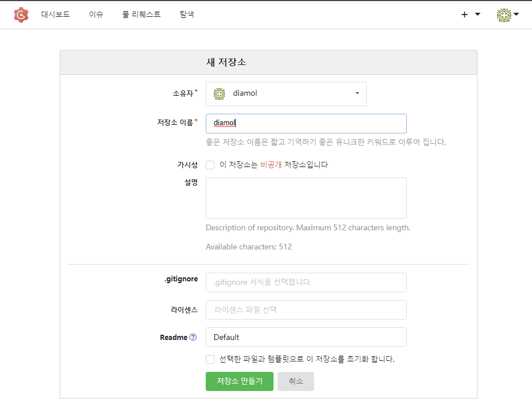Click the repository name hint about unique keywords

[x=326, y=142]
